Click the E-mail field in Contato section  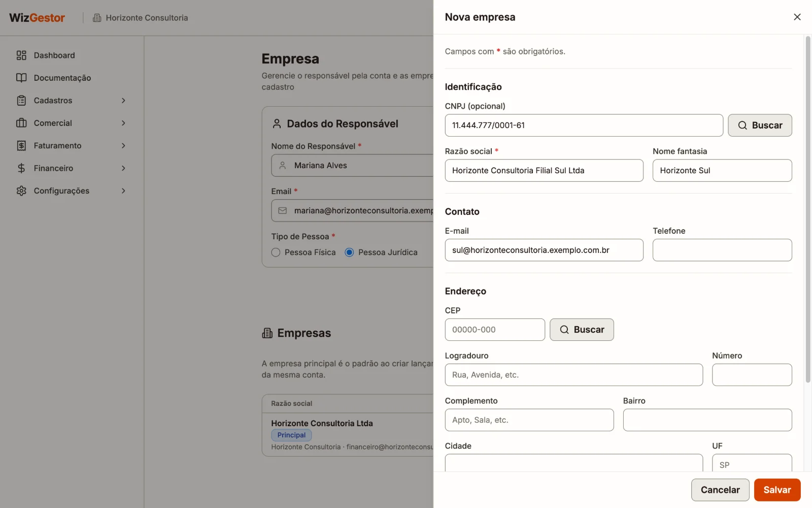point(544,250)
